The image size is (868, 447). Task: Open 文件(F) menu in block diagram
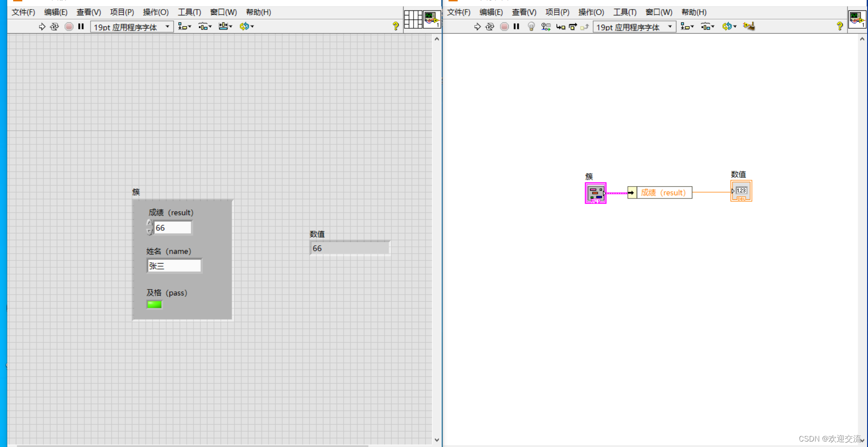(459, 12)
